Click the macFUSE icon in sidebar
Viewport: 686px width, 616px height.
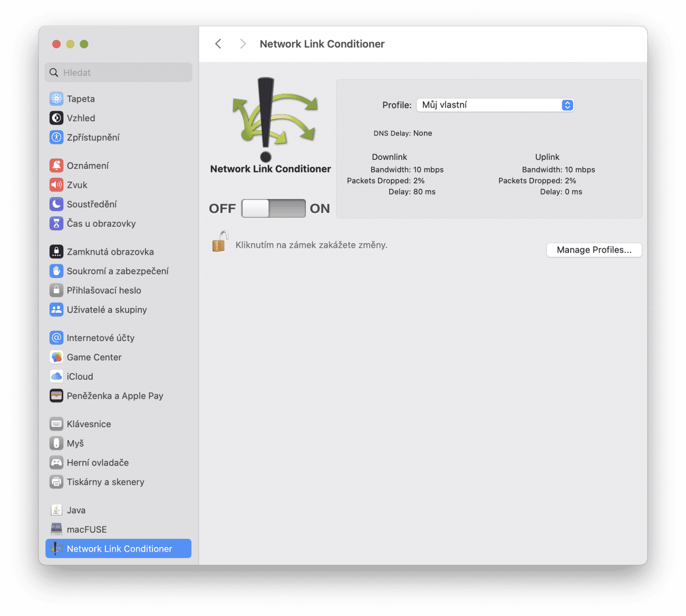click(x=56, y=530)
